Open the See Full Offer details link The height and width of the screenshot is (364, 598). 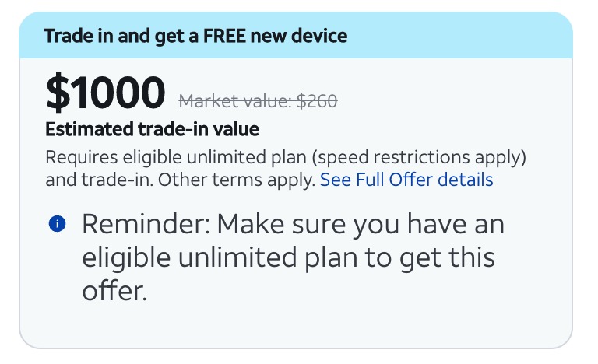pyautogui.click(x=406, y=180)
